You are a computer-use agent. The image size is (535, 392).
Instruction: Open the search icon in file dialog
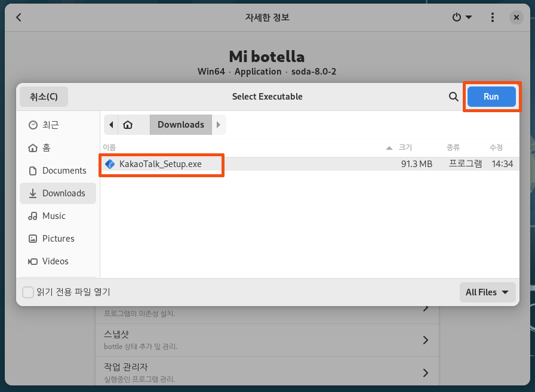pos(453,97)
